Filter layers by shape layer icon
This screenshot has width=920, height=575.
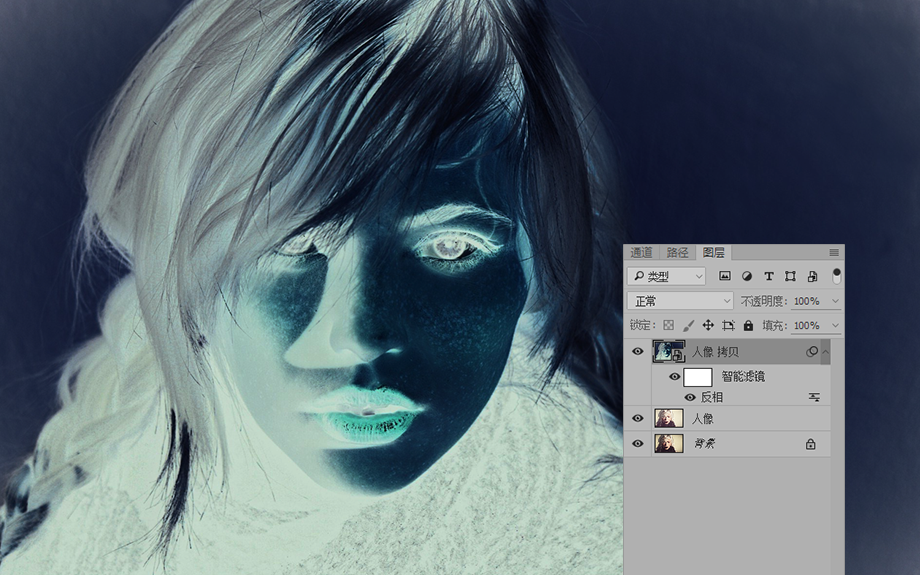click(x=790, y=276)
